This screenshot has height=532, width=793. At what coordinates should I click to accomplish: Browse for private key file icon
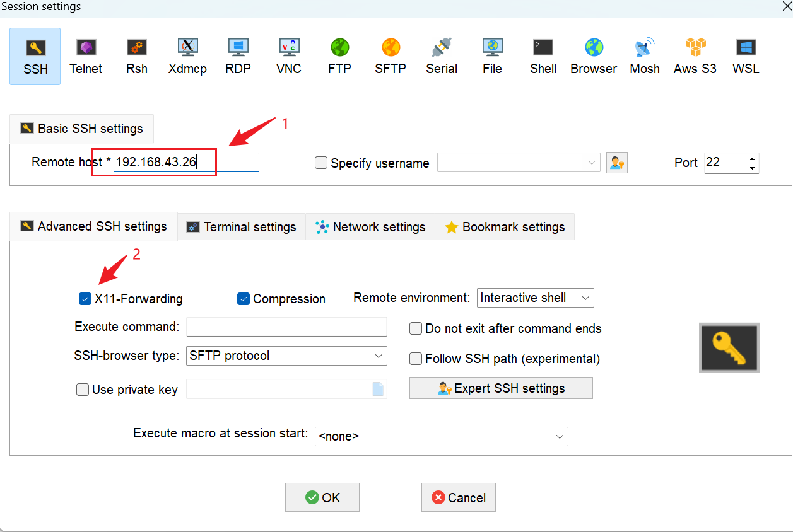(x=378, y=389)
